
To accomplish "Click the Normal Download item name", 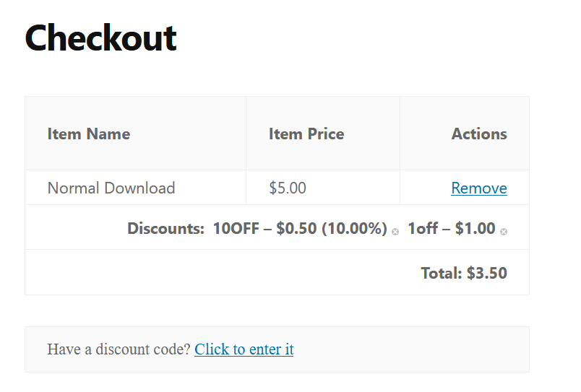I will point(111,188).
